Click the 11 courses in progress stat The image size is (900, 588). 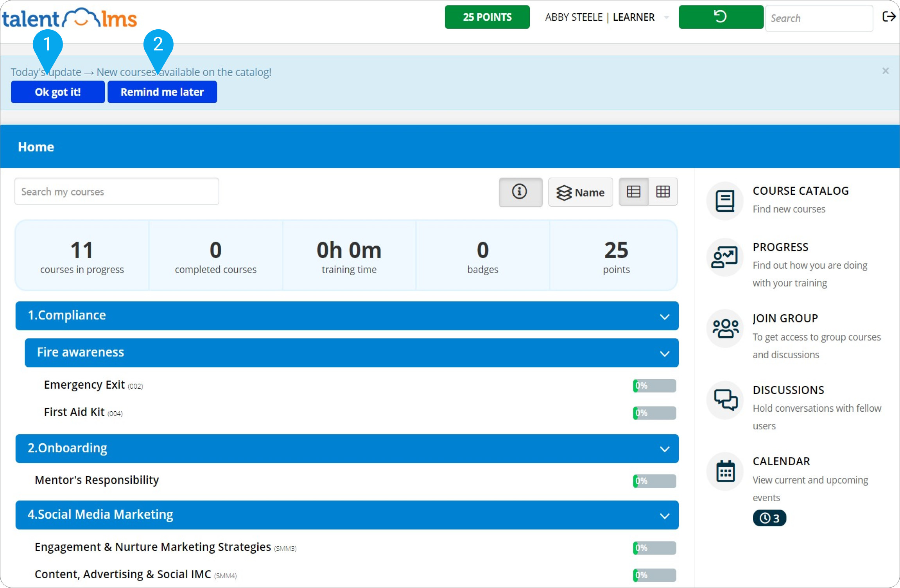pyautogui.click(x=82, y=256)
